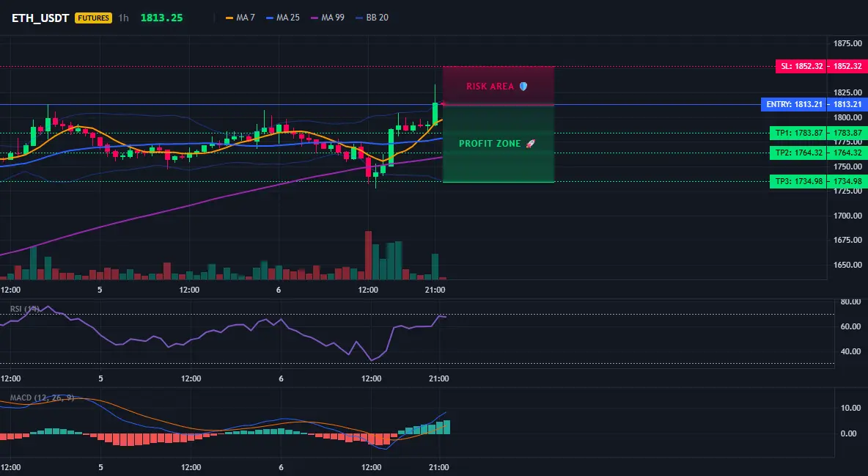
Task: Click the 0.00 MACD axis label
Action: tap(849, 433)
